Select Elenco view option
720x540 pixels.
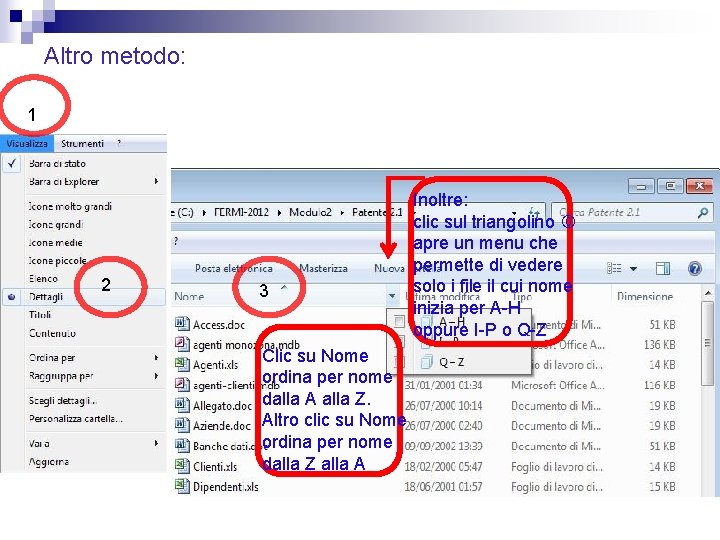[x=43, y=279]
